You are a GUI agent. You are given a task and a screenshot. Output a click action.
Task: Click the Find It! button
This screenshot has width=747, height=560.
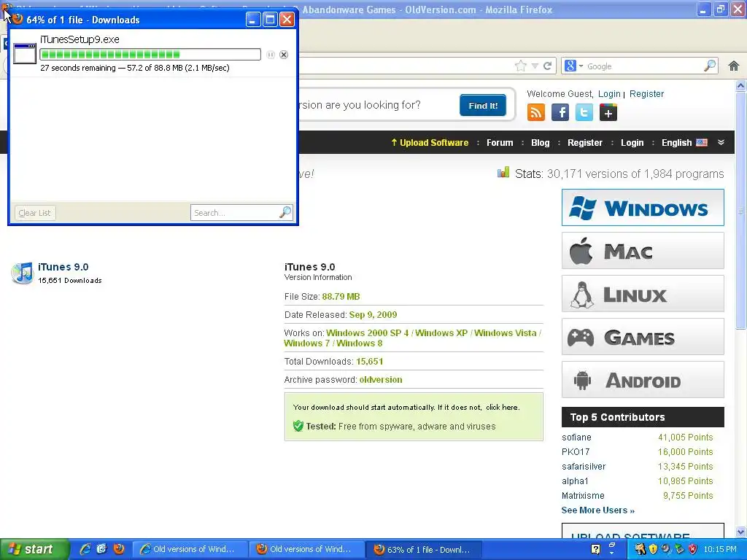click(x=483, y=105)
